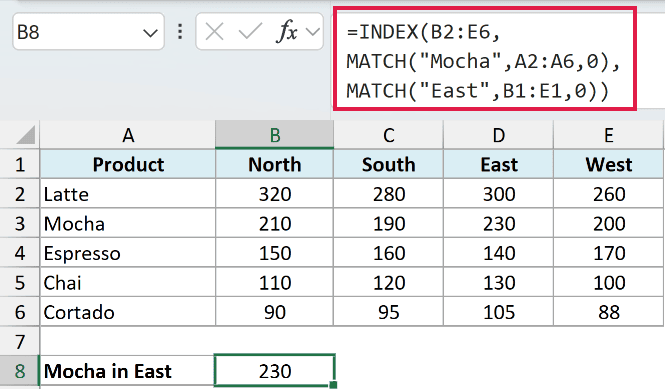Screen dimensions: 665x389
Task: Click the cell with value 160
Action: click(388, 253)
